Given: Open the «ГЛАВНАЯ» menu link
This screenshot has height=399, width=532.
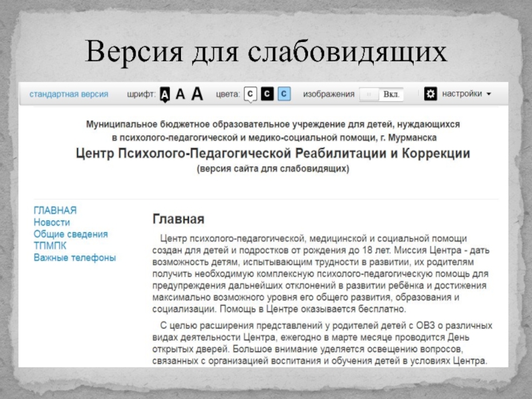Looking at the screenshot, I should pyautogui.click(x=55, y=210).
